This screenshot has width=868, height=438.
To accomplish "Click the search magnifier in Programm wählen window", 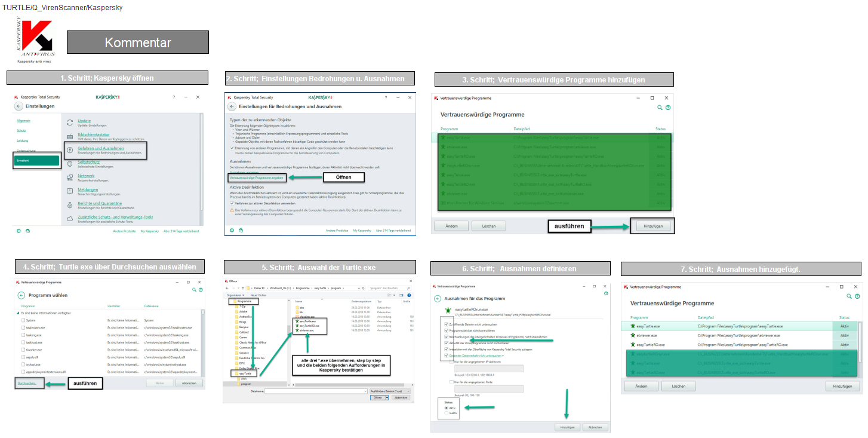I will click(x=194, y=290).
